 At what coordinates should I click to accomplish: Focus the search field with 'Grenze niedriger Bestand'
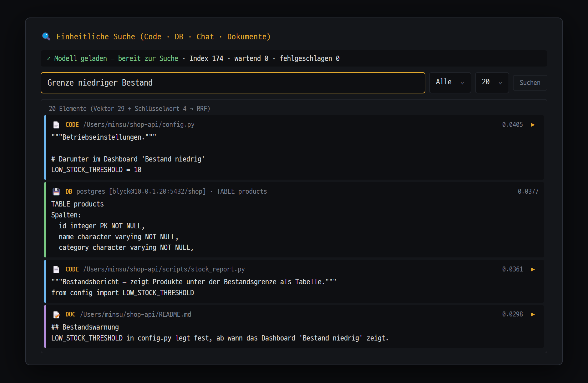pos(233,83)
